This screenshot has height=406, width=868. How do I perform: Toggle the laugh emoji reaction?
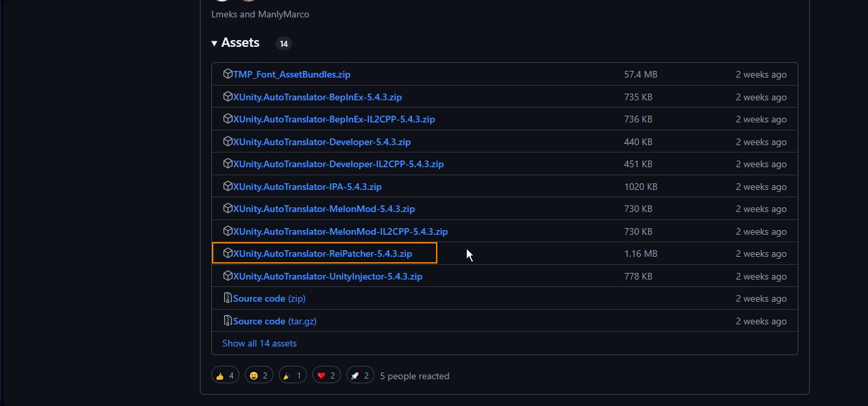[259, 376]
